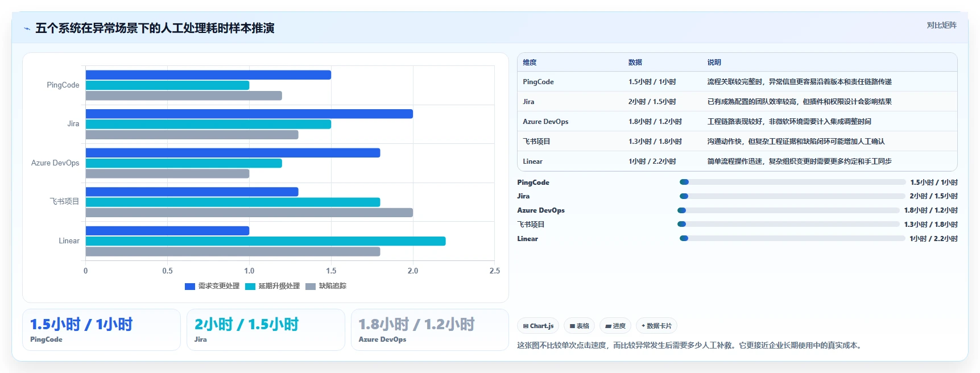Image resolution: width=980 pixels, height=373 pixels.
Task: Select the PingCode data card
Action: coord(101,330)
